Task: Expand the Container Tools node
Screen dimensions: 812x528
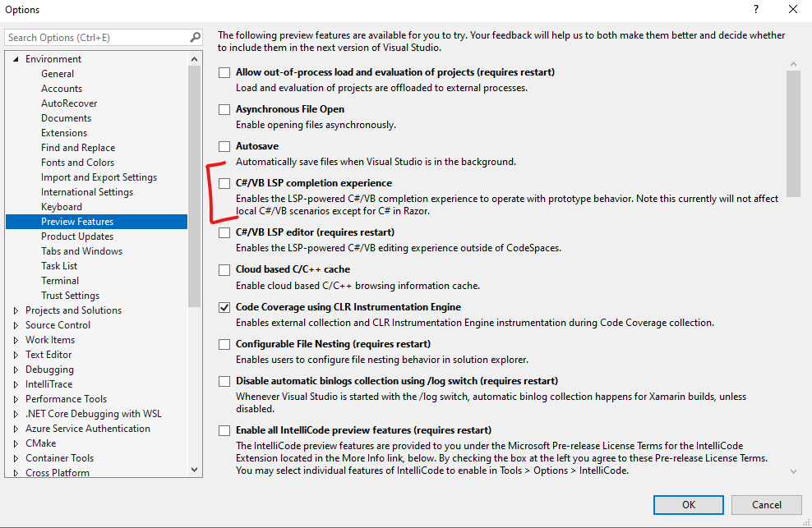Action: (x=16, y=458)
